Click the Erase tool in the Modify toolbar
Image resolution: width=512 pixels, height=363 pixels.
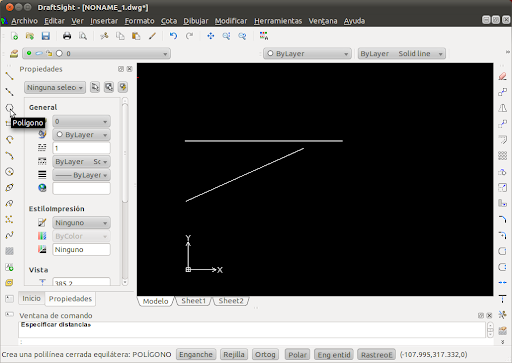(503, 76)
